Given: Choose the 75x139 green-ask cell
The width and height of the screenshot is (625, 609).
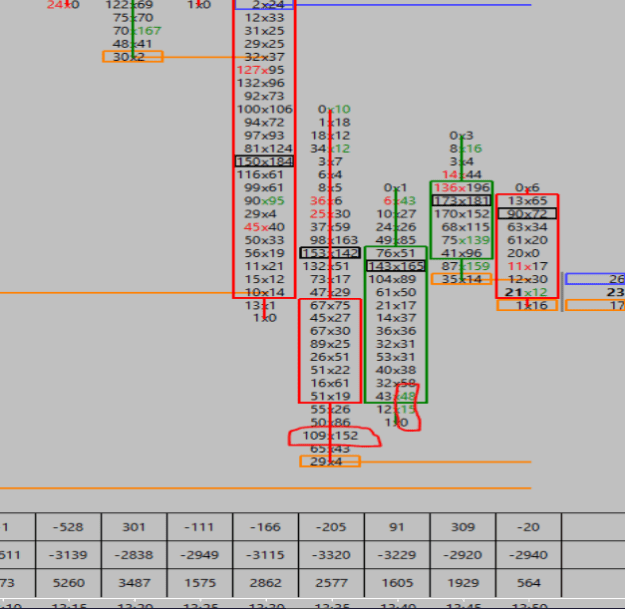Looking at the screenshot, I should click(x=466, y=240).
